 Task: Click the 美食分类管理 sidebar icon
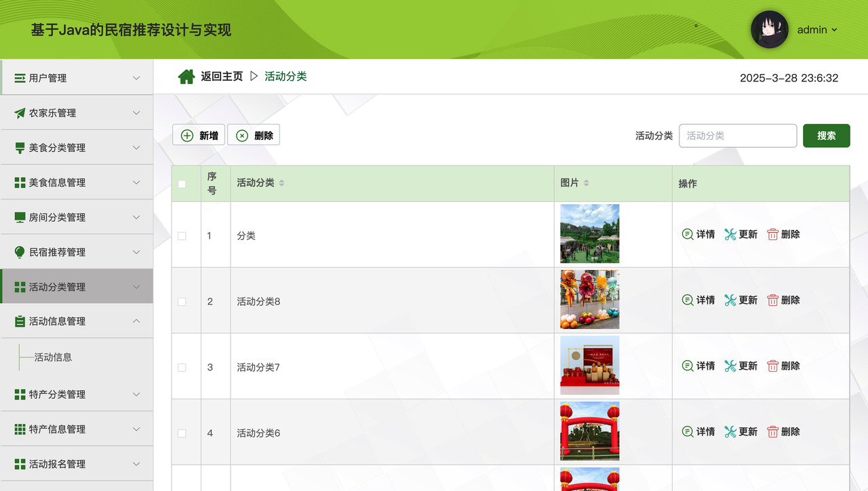20,148
